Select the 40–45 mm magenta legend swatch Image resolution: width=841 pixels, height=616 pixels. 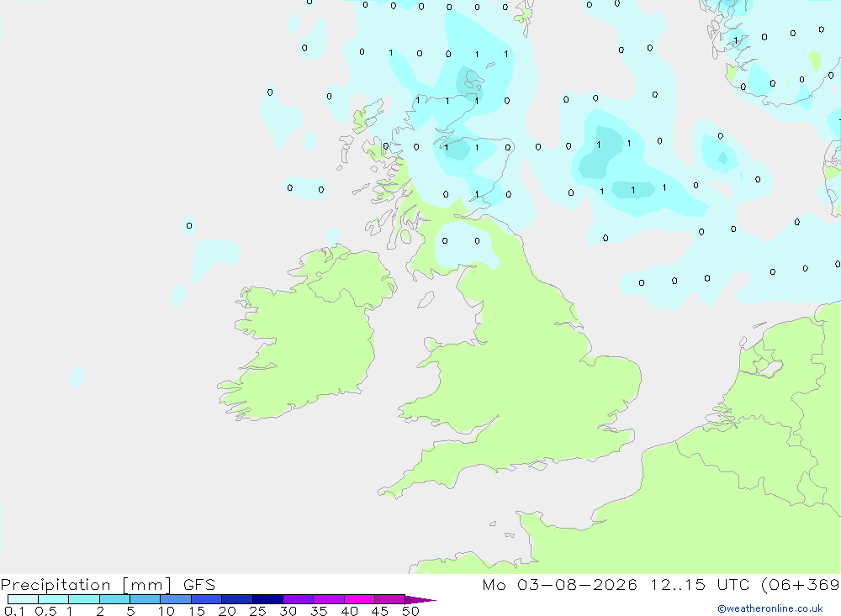[x=359, y=599]
